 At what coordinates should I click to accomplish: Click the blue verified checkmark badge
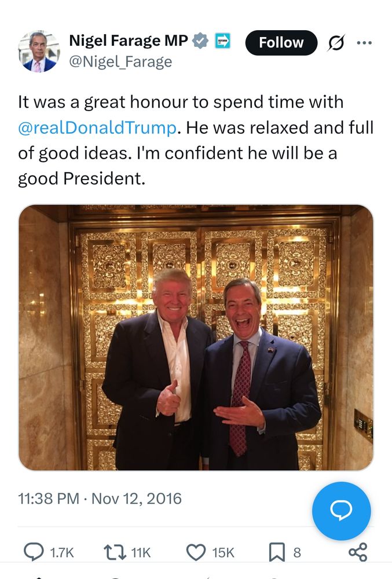(199, 41)
